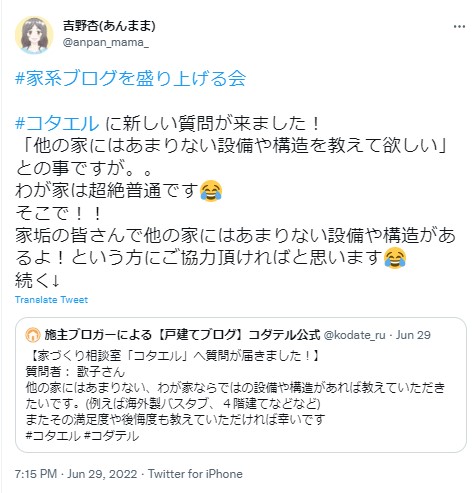Click the 質問者: 歌子さん line in quote

pos(75,372)
